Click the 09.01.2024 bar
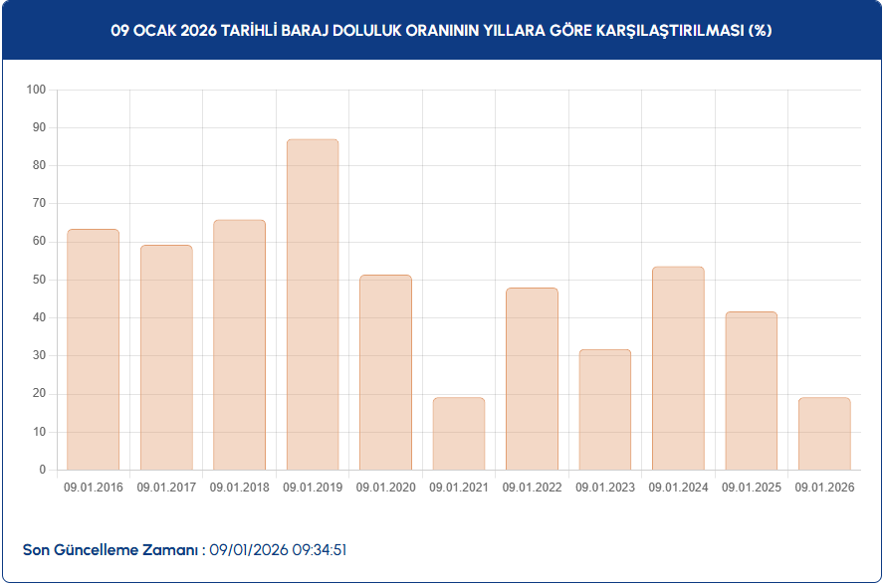This screenshot has height=588, width=886. 678,368
